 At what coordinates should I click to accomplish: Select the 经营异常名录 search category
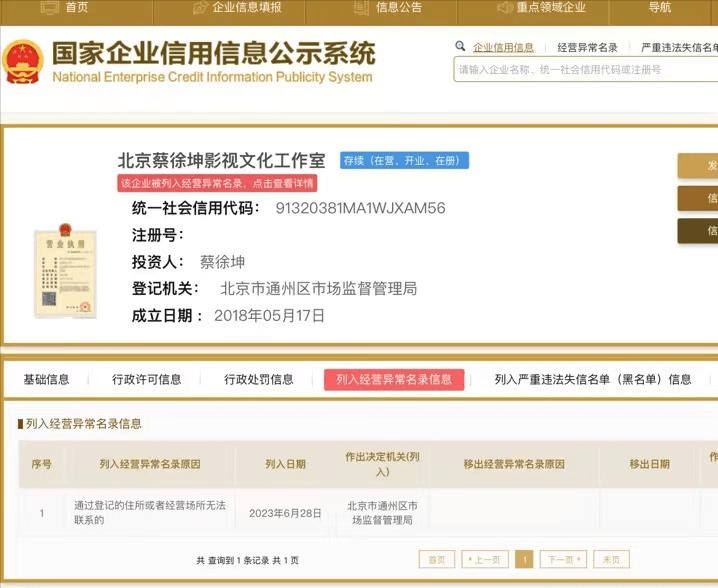click(587, 47)
